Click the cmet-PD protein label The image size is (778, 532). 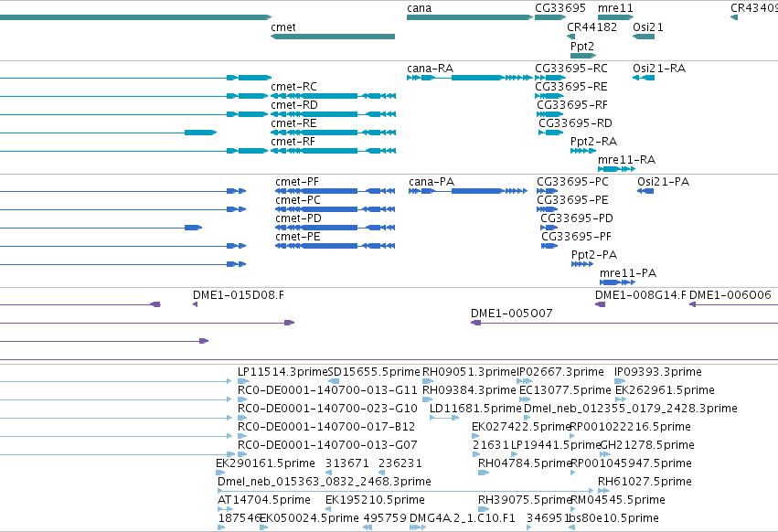pos(298,218)
